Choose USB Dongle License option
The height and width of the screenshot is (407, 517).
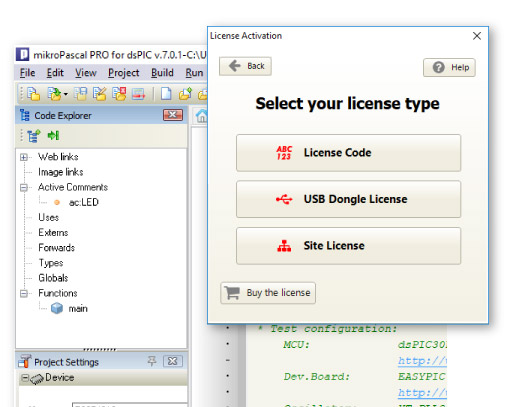point(349,199)
